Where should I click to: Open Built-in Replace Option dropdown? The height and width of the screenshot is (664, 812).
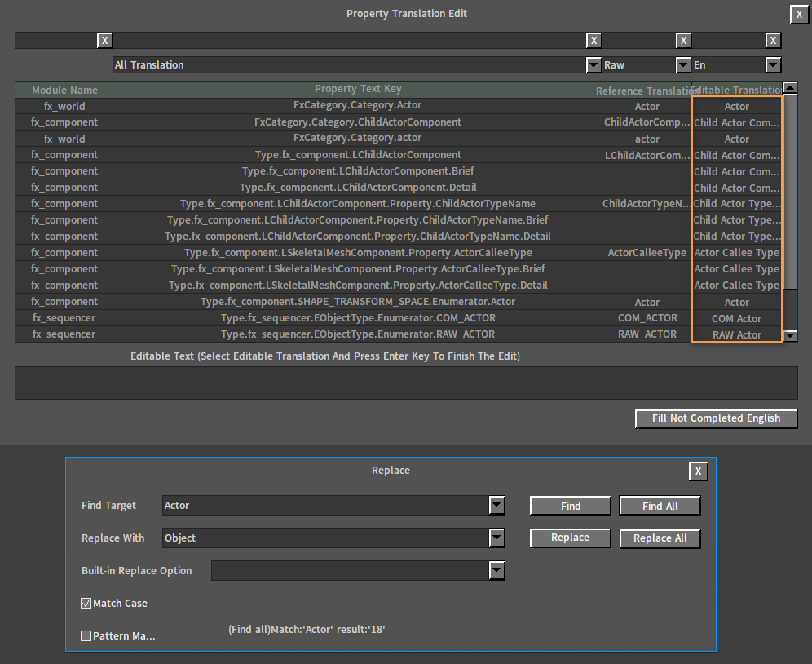point(496,571)
